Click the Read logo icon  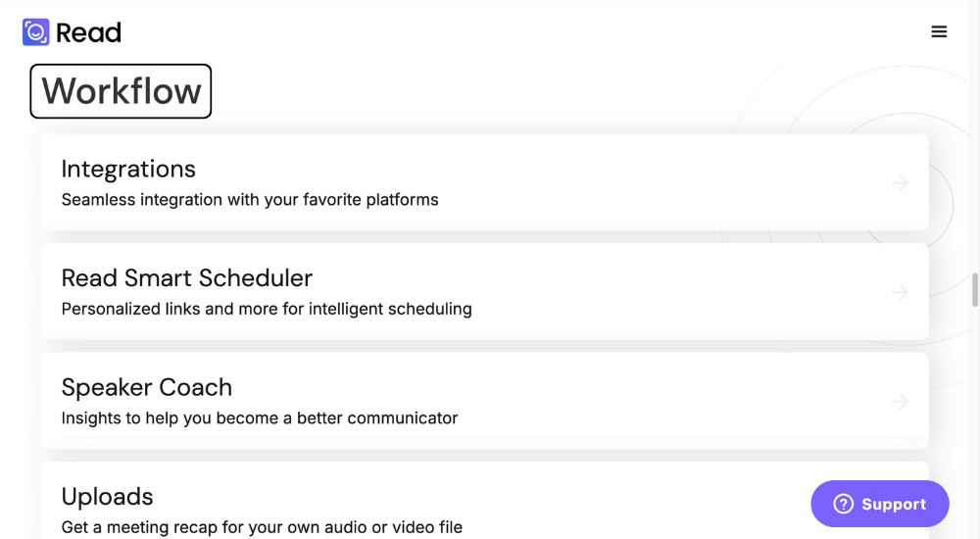pos(35,32)
